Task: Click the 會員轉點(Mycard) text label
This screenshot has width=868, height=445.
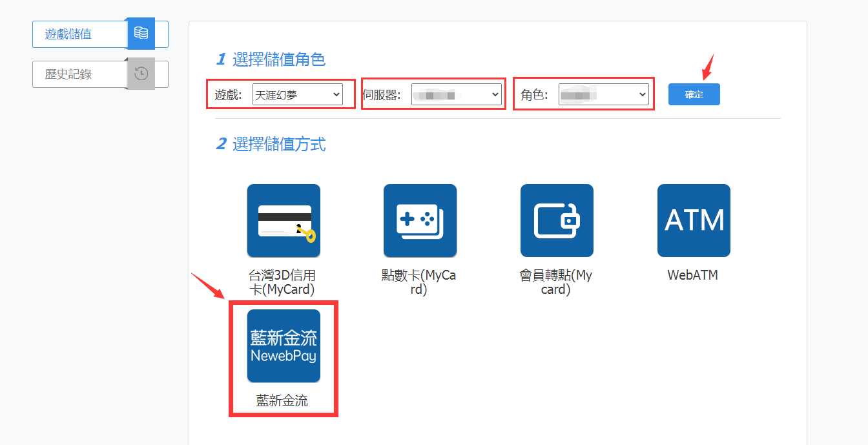Action: (x=555, y=283)
